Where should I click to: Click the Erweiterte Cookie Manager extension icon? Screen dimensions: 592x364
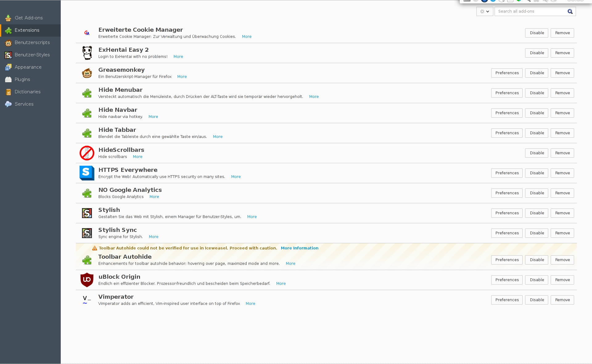point(87,33)
